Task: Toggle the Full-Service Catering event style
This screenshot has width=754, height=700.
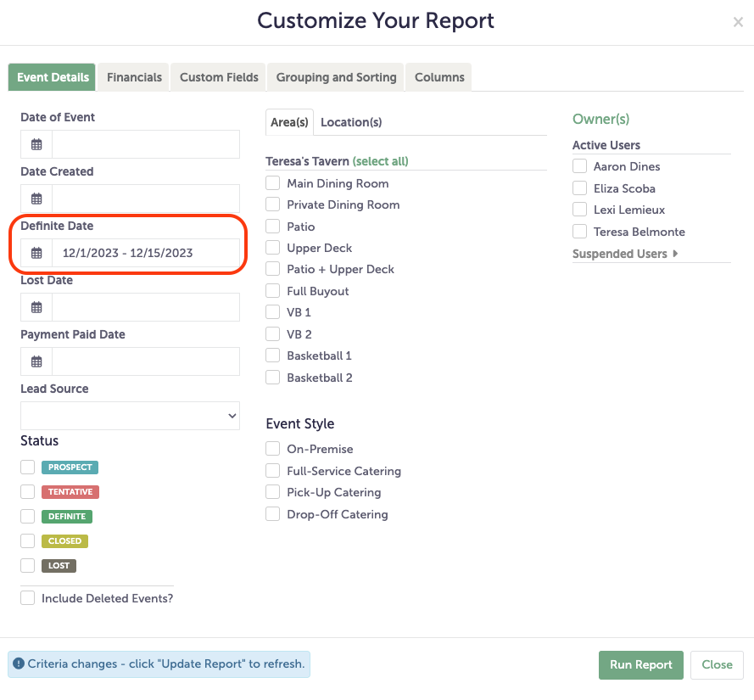Action: (x=273, y=471)
